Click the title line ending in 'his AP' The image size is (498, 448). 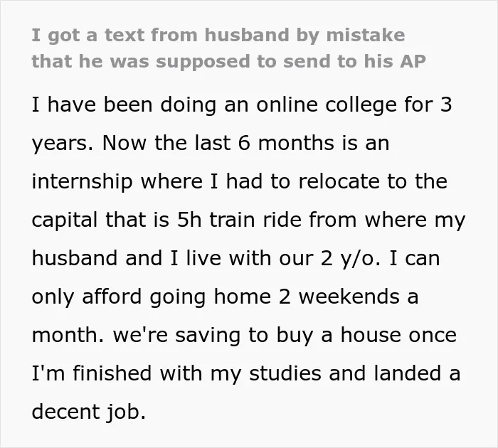228,61
